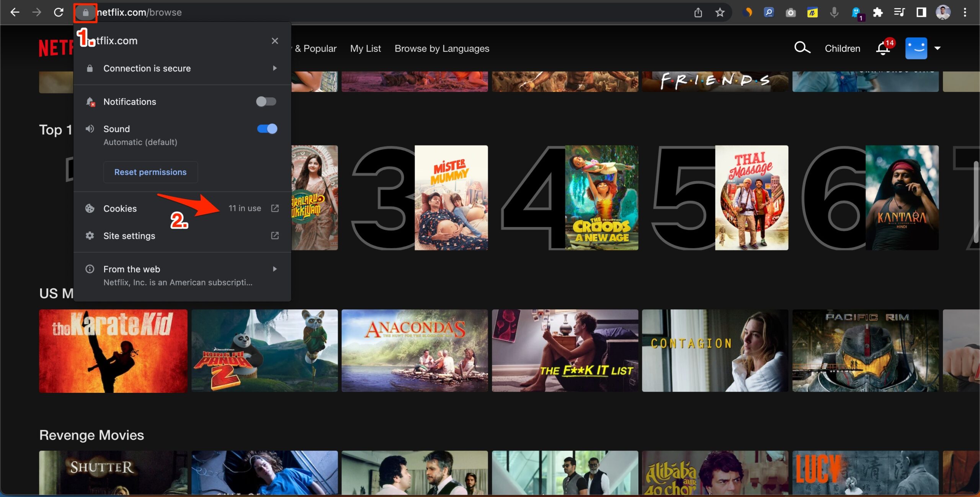Screen dimensions: 980x497
Task: Open Netflix notifications bell icon
Action: [x=883, y=49]
